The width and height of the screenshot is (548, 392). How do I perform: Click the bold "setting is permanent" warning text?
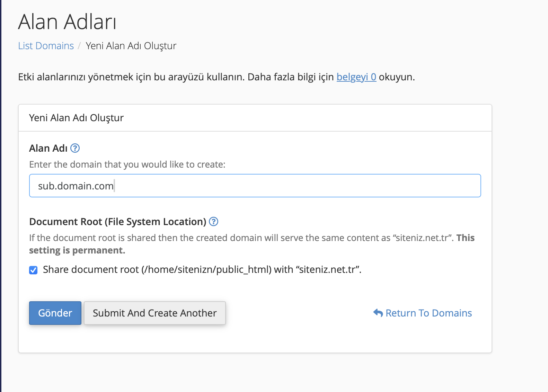pyautogui.click(x=77, y=250)
